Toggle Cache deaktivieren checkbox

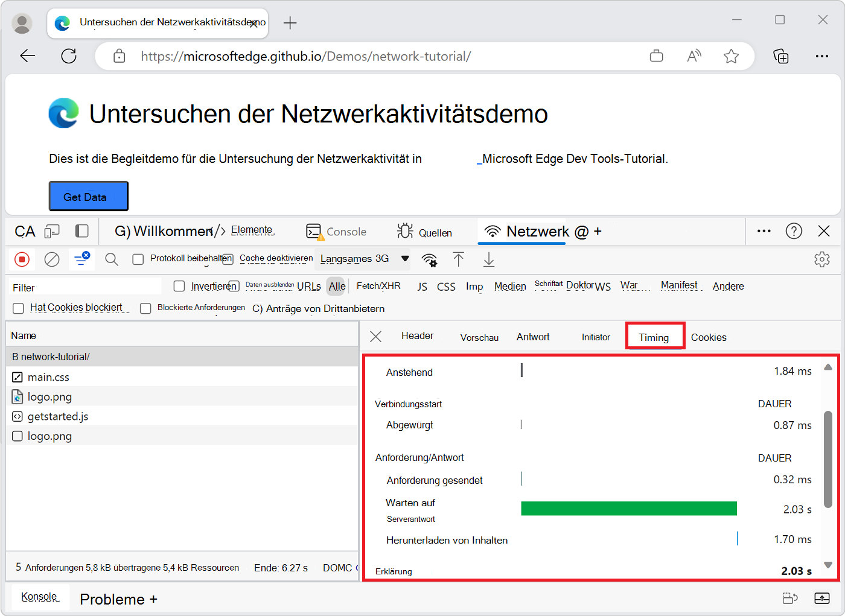click(x=228, y=259)
